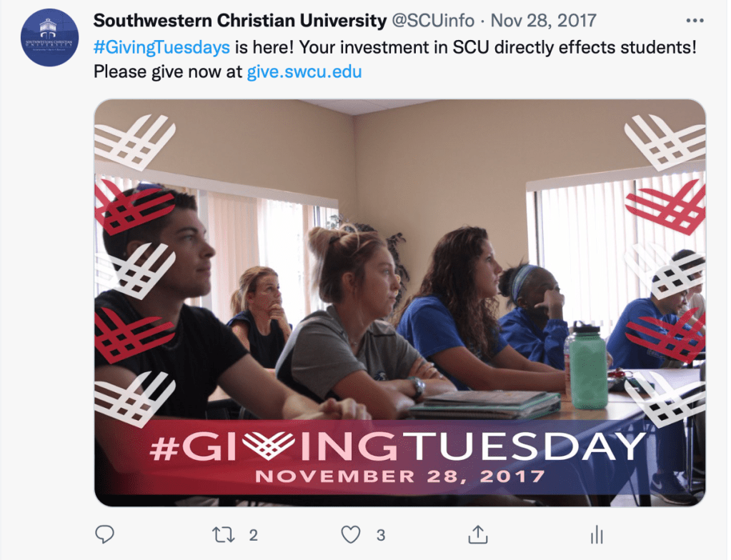Screen dimensions: 731x560
Task: Open the three-dot more options menu
Action: click(x=695, y=21)
